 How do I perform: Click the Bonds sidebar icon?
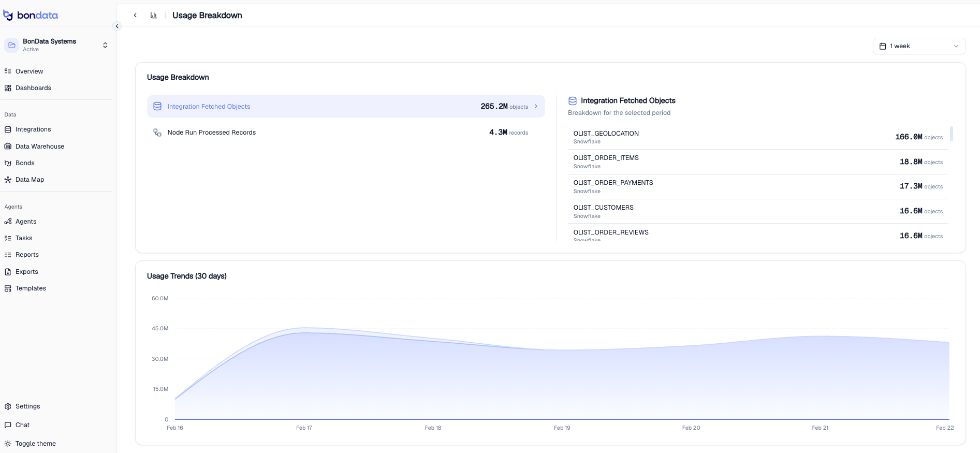[8, 163]
